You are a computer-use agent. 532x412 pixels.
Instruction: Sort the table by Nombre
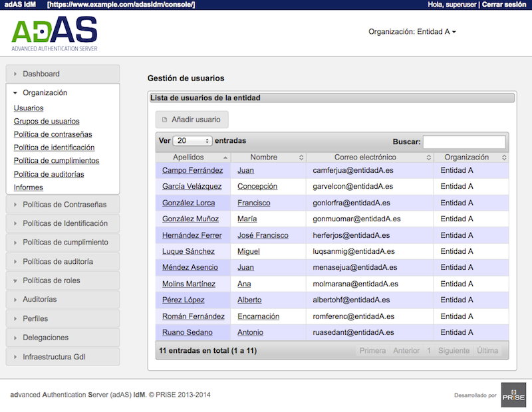269,157
